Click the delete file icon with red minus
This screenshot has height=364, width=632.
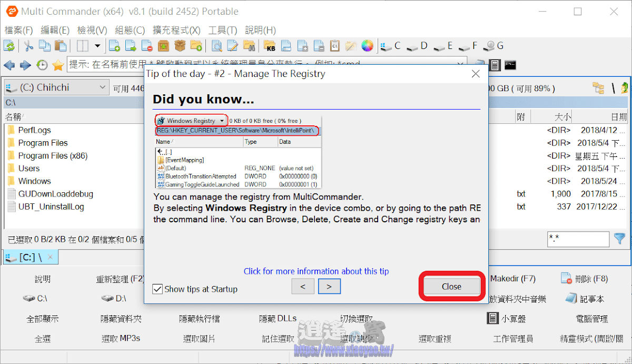tap(147, 46)
